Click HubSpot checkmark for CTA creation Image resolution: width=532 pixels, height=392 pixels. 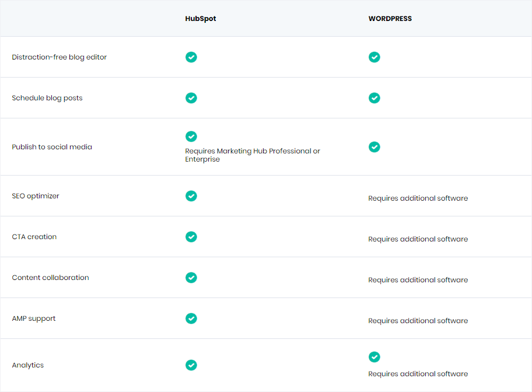(191, 237)
